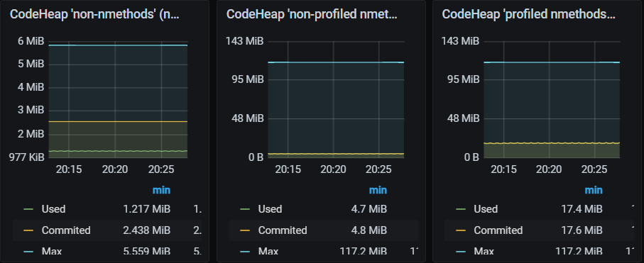This screenshot has width=644, height=263.
Task: Click the 6 MiB axis label
Action: [31, 41]
